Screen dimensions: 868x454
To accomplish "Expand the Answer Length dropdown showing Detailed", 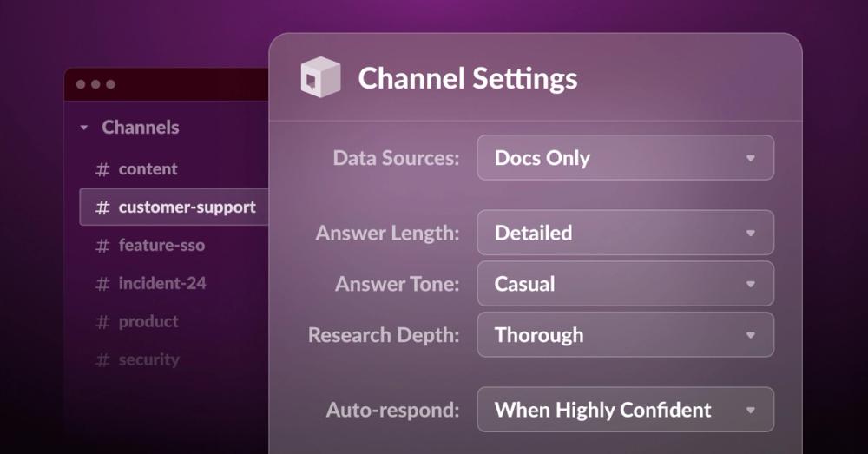I will pyautogui.click(x=626, y=233).
